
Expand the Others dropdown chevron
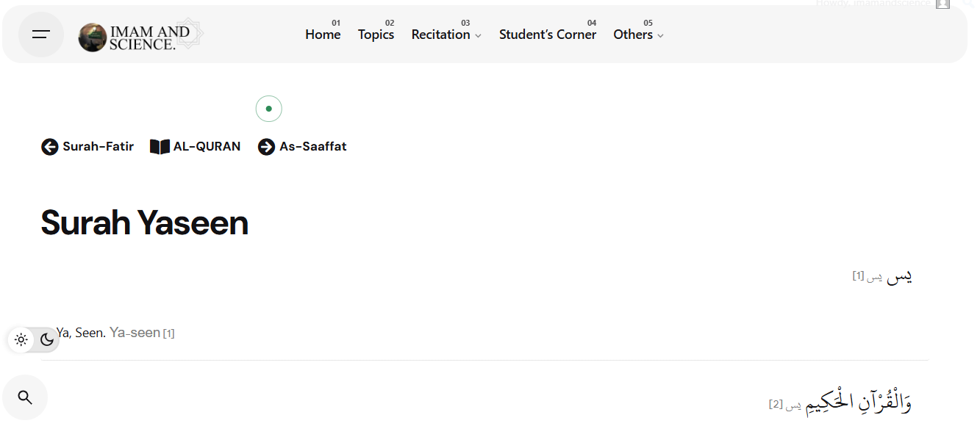tap(660, 35)
